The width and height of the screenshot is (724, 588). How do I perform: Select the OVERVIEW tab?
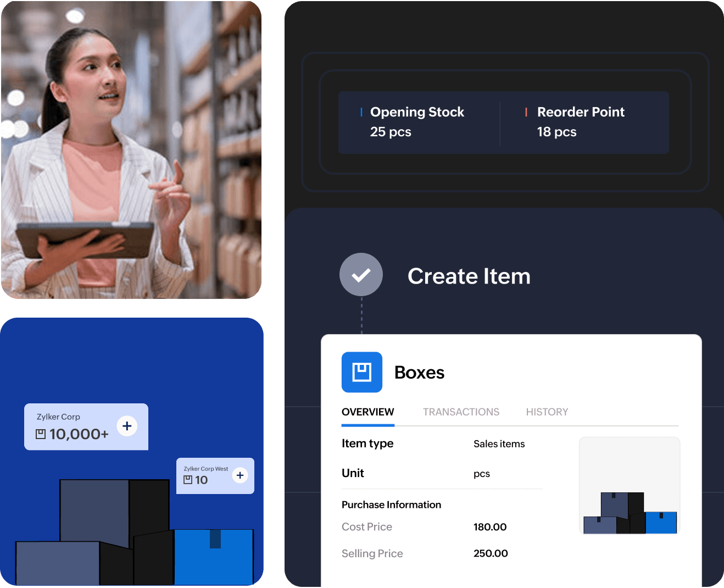367,412
